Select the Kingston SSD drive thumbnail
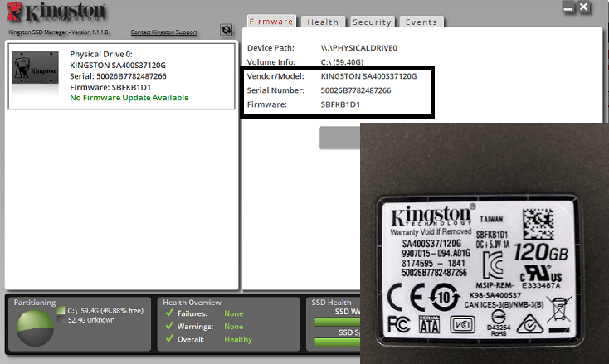Screen dimensions: 609x364 click(36, 68)
